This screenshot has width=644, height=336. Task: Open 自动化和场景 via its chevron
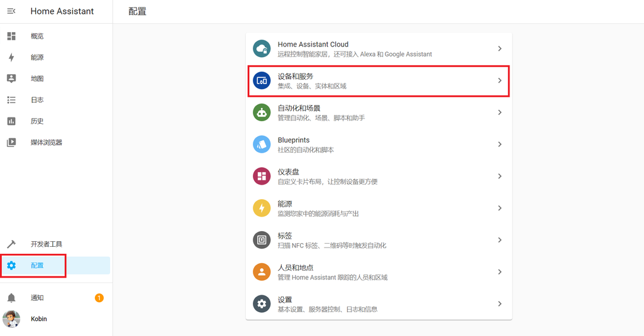(500, 112)
